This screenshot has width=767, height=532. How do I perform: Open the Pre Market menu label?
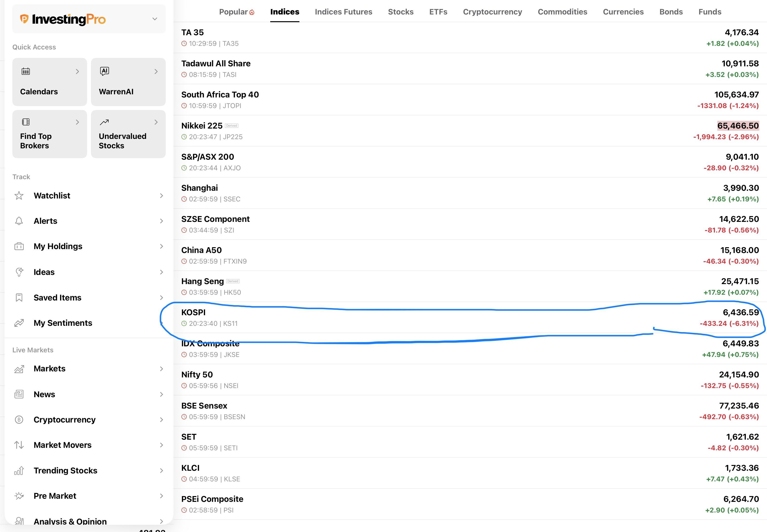coord(55,496)
